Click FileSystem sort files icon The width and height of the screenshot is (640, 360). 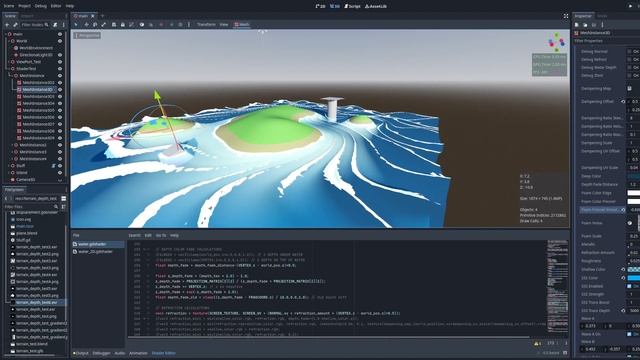tap(64, 207)
